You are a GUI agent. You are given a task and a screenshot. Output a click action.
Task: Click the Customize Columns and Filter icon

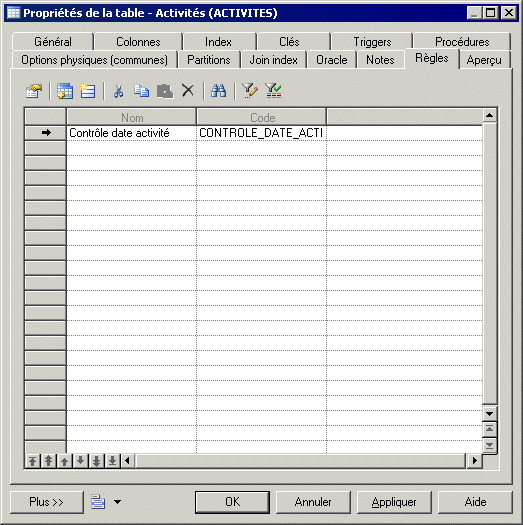click(x=250, y=91)
